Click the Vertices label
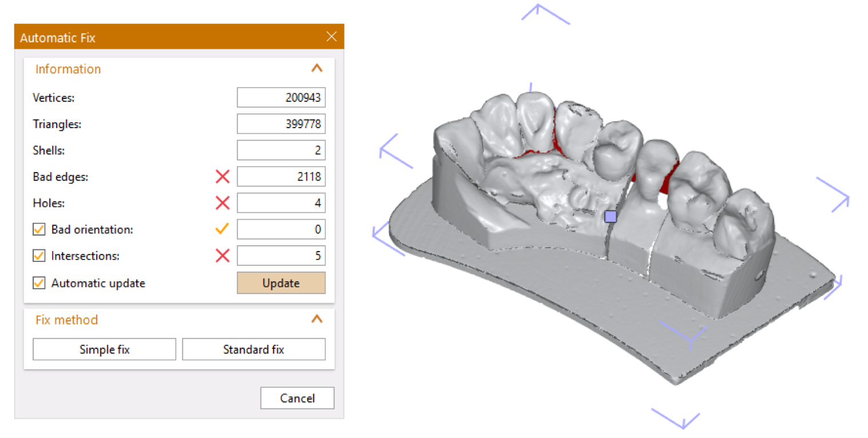The image size is (868, 438). pyautogui.click(x=54, y=98)
